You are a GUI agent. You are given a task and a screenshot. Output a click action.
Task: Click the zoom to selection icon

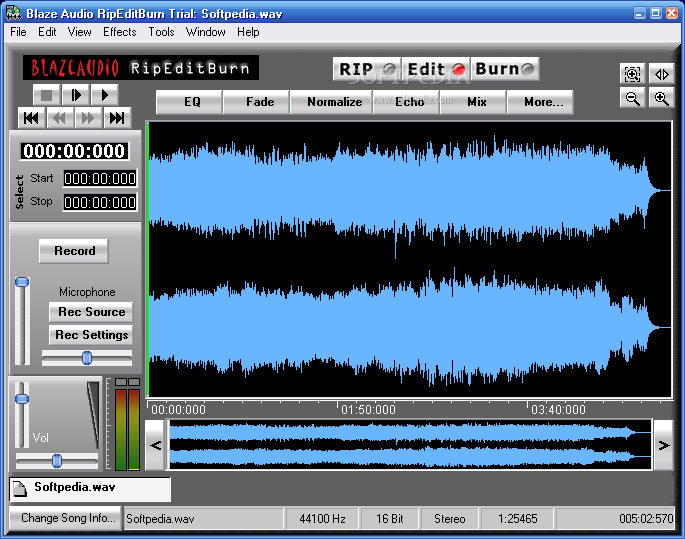point(632,74)
